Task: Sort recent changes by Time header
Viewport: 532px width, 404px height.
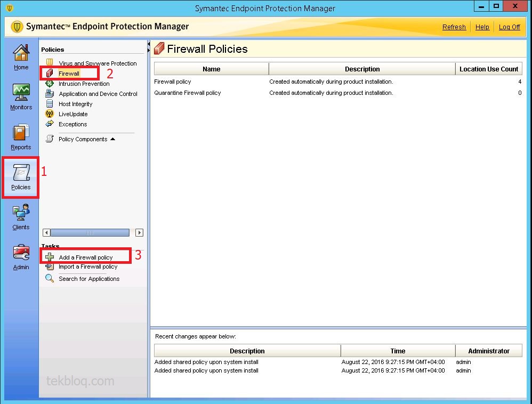Action: [x=398, y=351]
